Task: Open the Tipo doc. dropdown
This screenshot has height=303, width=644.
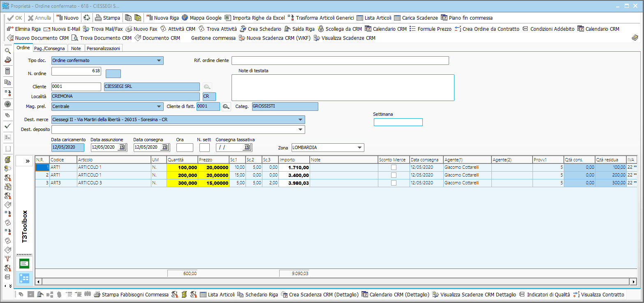Action: [159, 61]
